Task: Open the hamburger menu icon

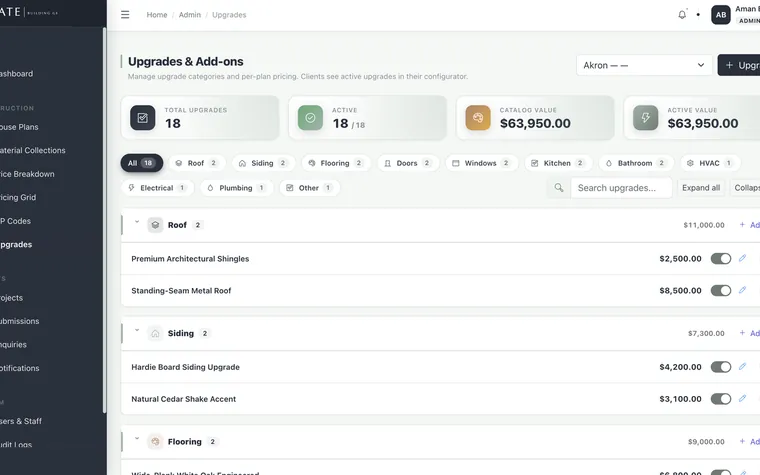Action: pyautogui.click(x=125, y=15)
